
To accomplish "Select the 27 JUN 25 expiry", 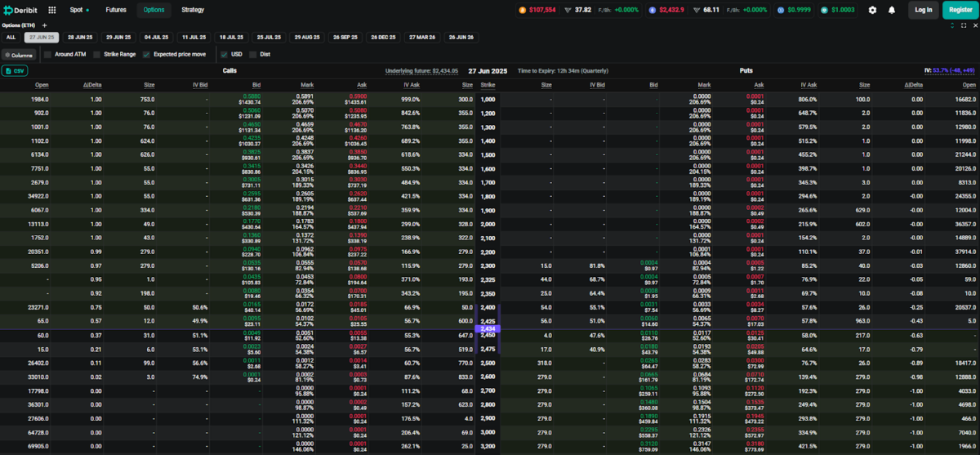I will pyautogui.click(x=42, y=38).
